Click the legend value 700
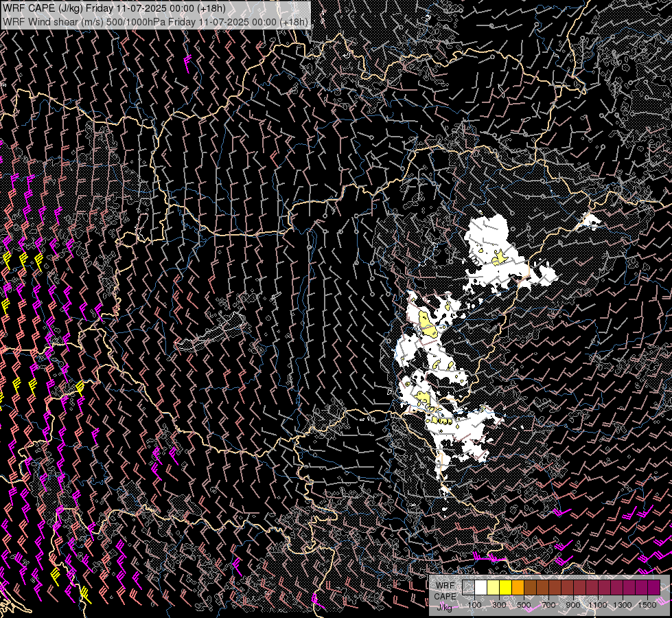 tap(548, 605)
